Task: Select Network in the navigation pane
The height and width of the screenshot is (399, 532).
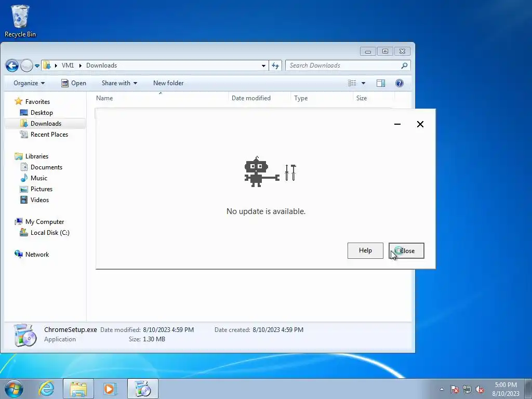Action: [x=37, y=255]
